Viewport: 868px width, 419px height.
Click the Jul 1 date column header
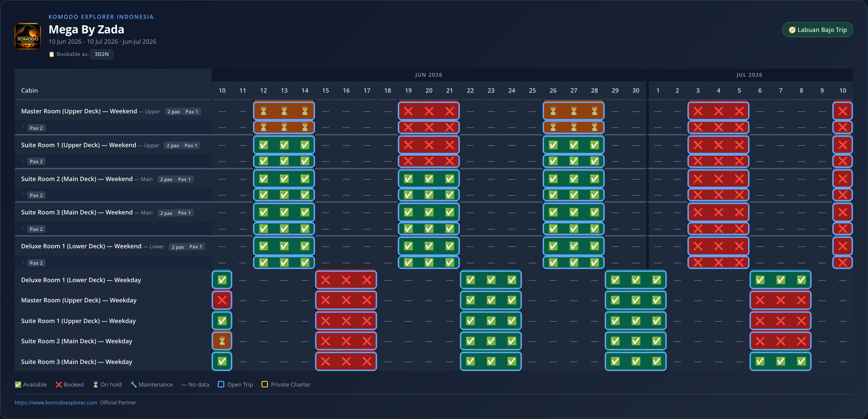click(658, 90)
